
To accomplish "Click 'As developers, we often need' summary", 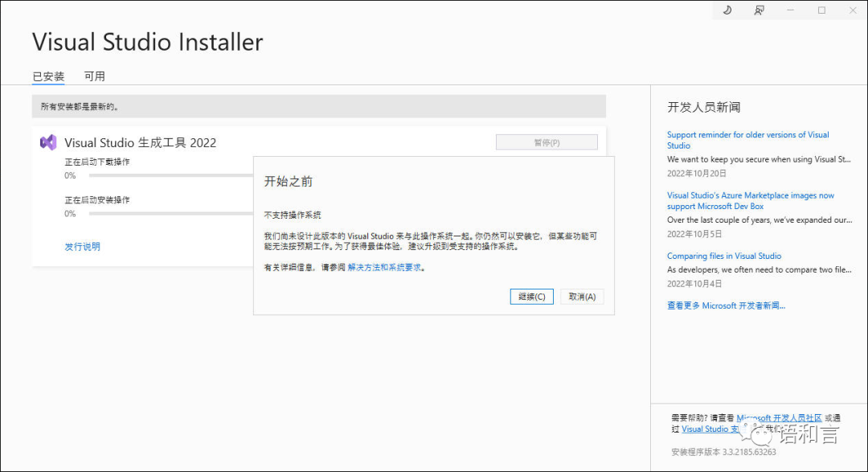I will (759, 270).
